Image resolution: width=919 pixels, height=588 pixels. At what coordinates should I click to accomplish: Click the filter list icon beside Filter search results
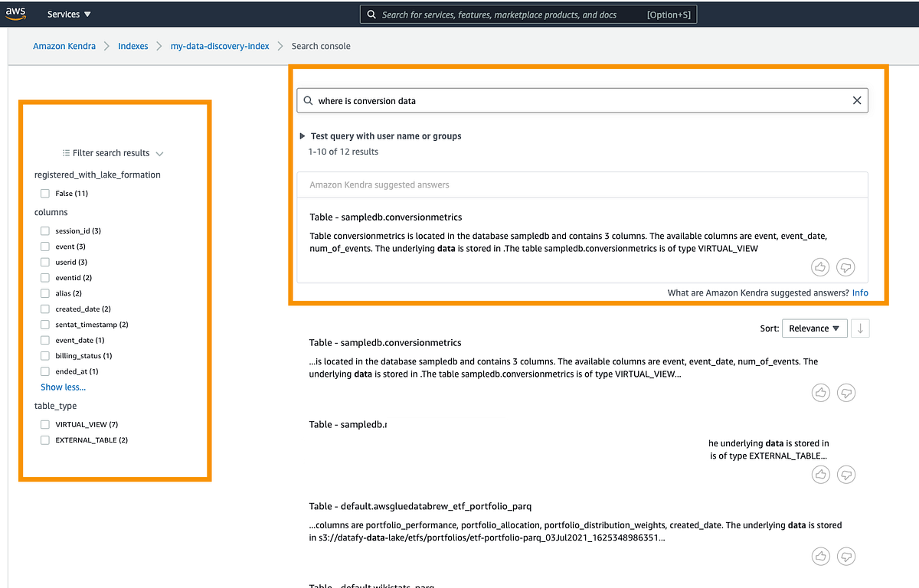click(x=66, y=153)
